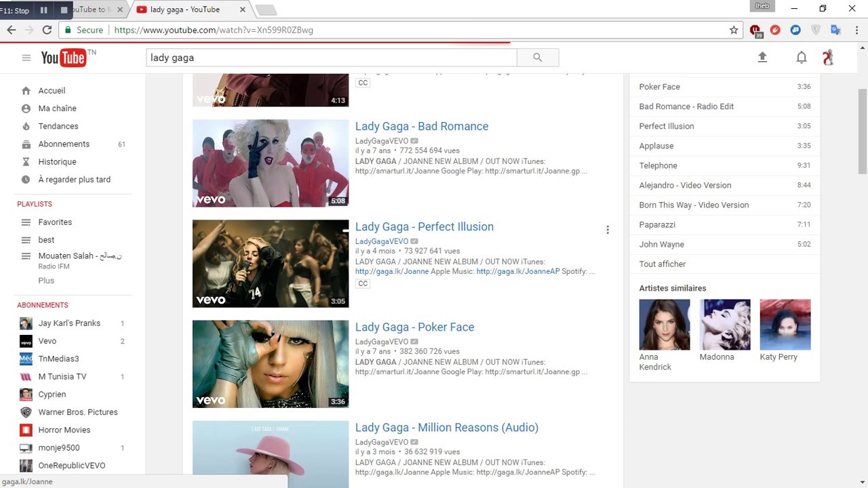Open Lady Gaga - Perfect Illusion title link

(x=425, y=226)
